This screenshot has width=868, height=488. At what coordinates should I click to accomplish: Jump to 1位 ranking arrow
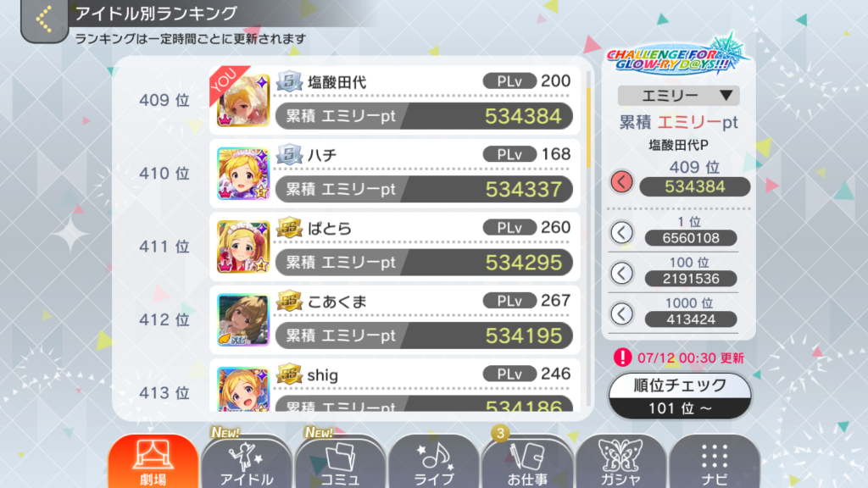pos(621,232)
